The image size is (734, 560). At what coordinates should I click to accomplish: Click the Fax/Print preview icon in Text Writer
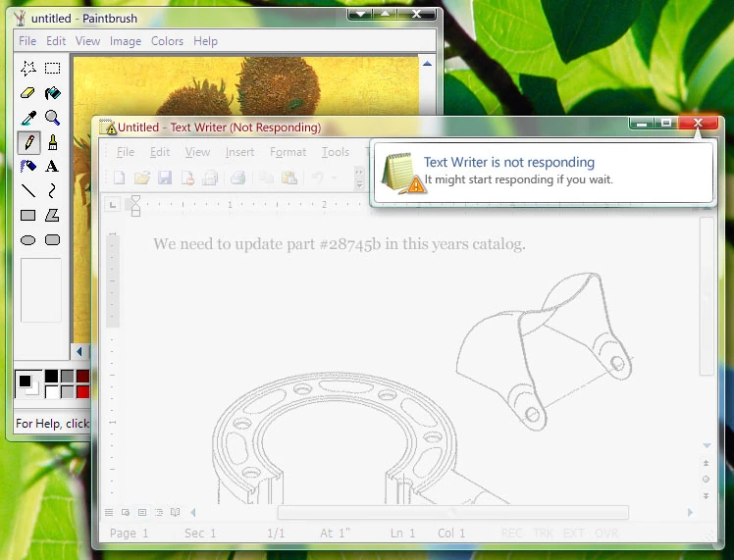coord(210,178)
